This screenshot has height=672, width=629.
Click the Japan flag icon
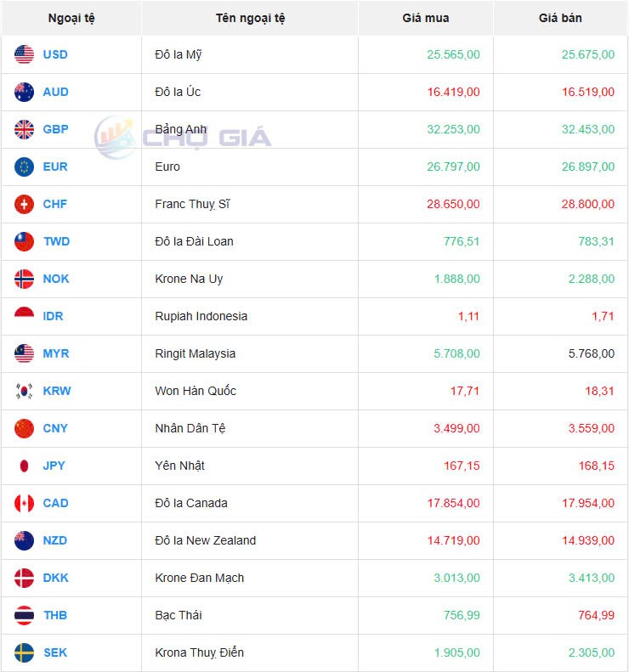coord(24,466)
